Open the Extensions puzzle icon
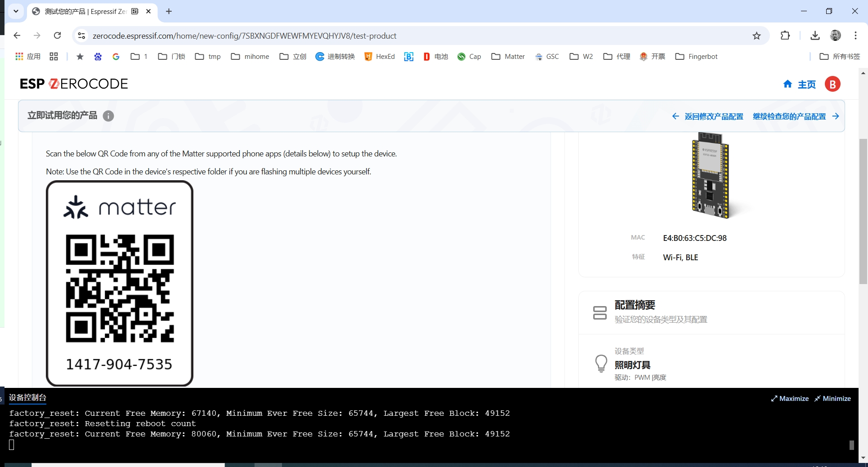 point(785,36)
